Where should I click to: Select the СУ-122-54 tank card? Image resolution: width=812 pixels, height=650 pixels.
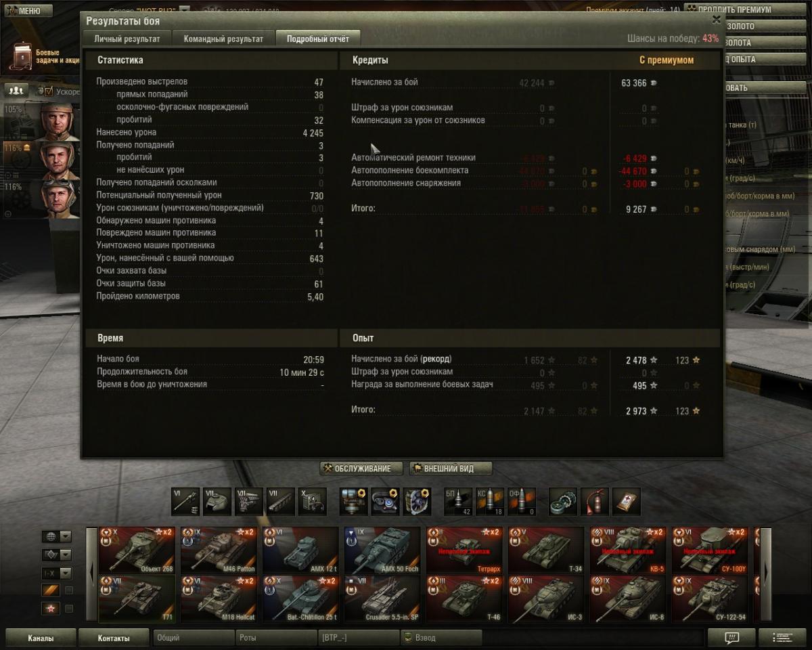[710, 599]
